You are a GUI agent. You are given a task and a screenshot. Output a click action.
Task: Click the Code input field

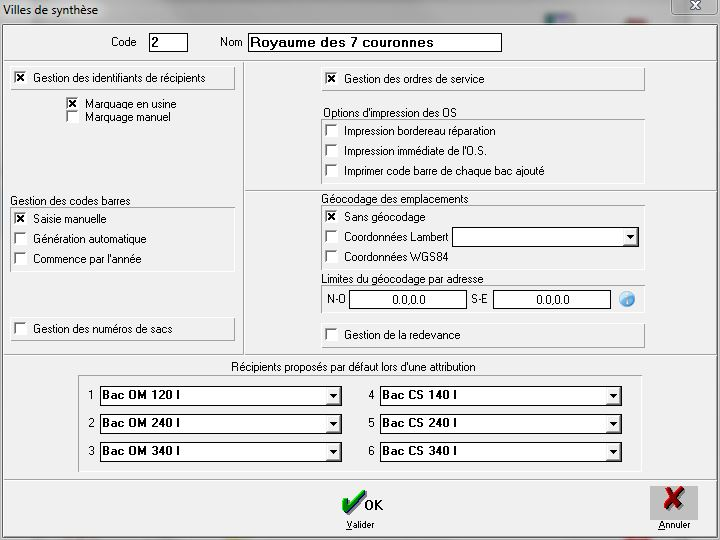pos(167,42)
